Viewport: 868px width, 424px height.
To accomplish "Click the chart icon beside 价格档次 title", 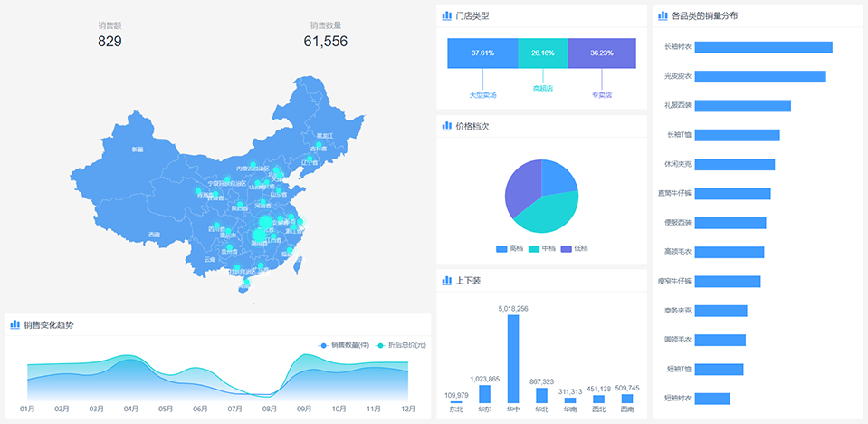I will tap(446, 126).
